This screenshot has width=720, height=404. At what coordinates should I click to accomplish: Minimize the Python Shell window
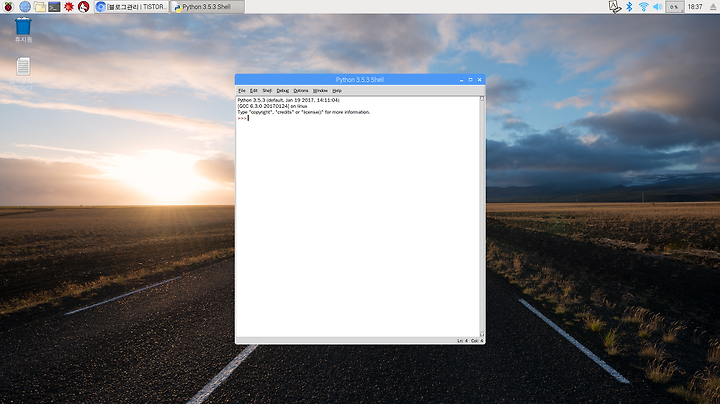(x=461, y=80)
